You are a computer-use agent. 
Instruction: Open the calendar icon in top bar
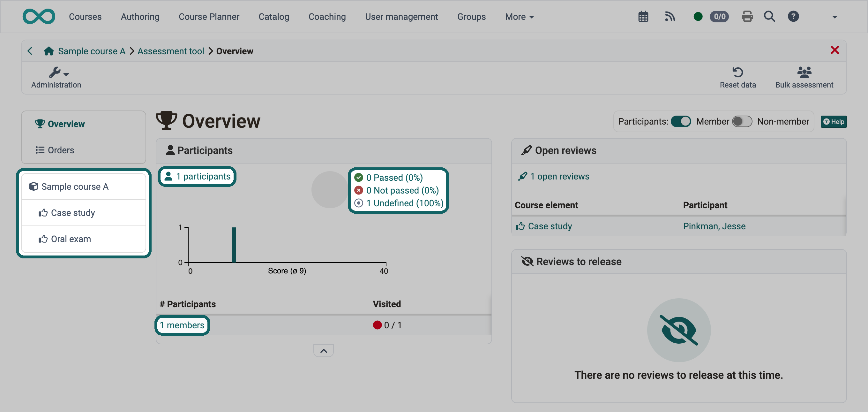(x=643, y=17)
